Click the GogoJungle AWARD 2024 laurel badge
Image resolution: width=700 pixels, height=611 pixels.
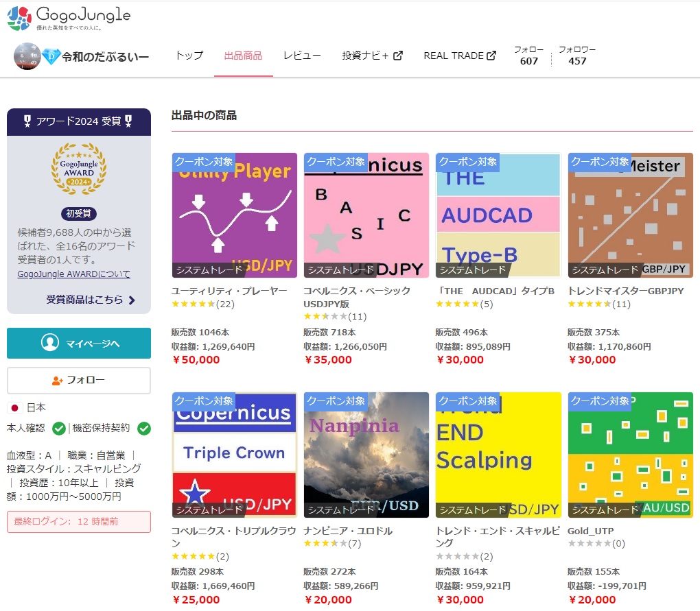(78, 169)
